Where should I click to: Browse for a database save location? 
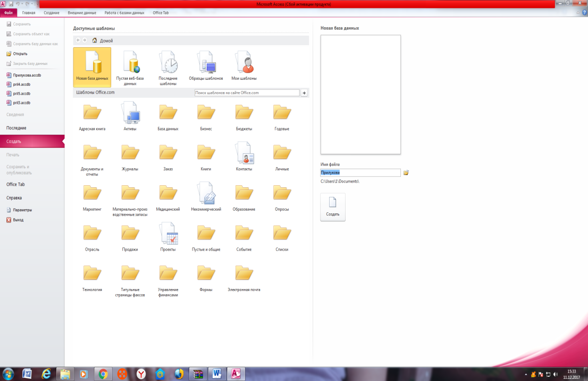(406, 172)
